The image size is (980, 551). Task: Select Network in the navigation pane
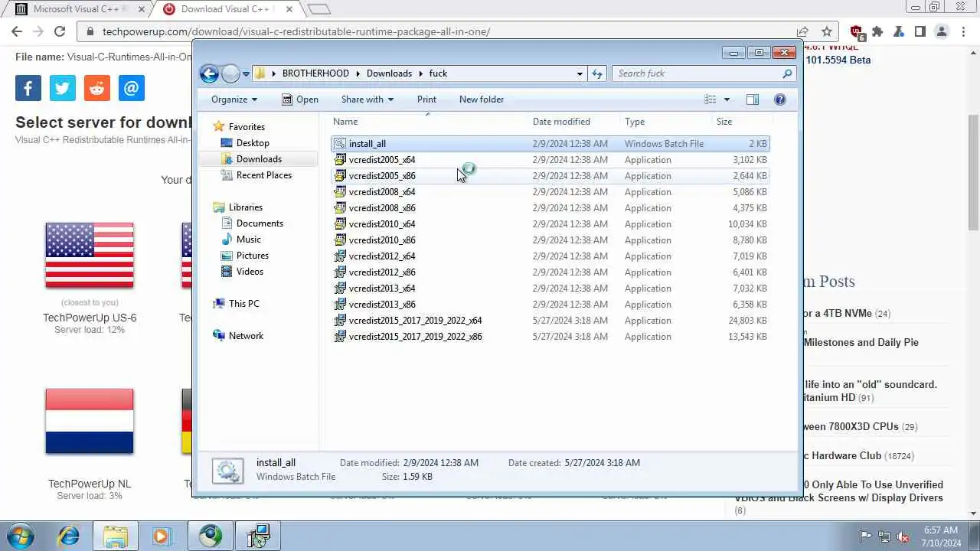click(x=246, y=336)
